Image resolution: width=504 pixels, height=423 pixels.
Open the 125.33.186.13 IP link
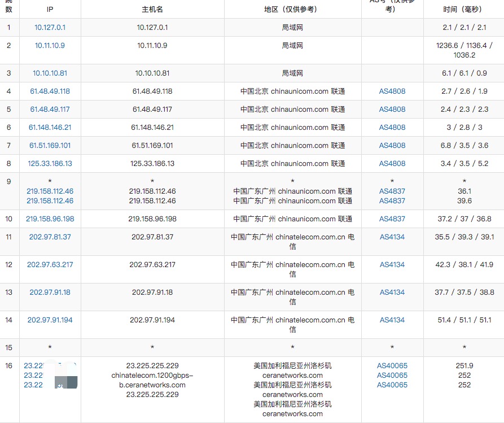pyautogui.click(x=50, y=163)
